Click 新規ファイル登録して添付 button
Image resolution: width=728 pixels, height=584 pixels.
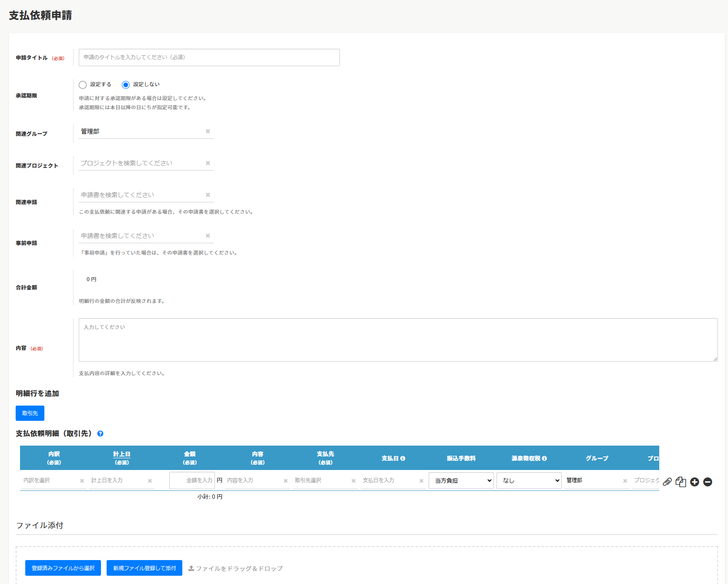tap(144, 568)
